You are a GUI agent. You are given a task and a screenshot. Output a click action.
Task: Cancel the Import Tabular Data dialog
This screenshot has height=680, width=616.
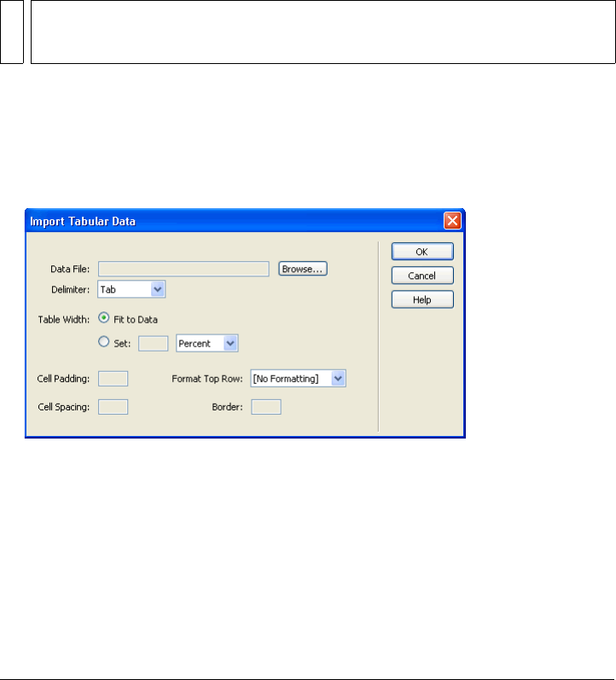422,276
